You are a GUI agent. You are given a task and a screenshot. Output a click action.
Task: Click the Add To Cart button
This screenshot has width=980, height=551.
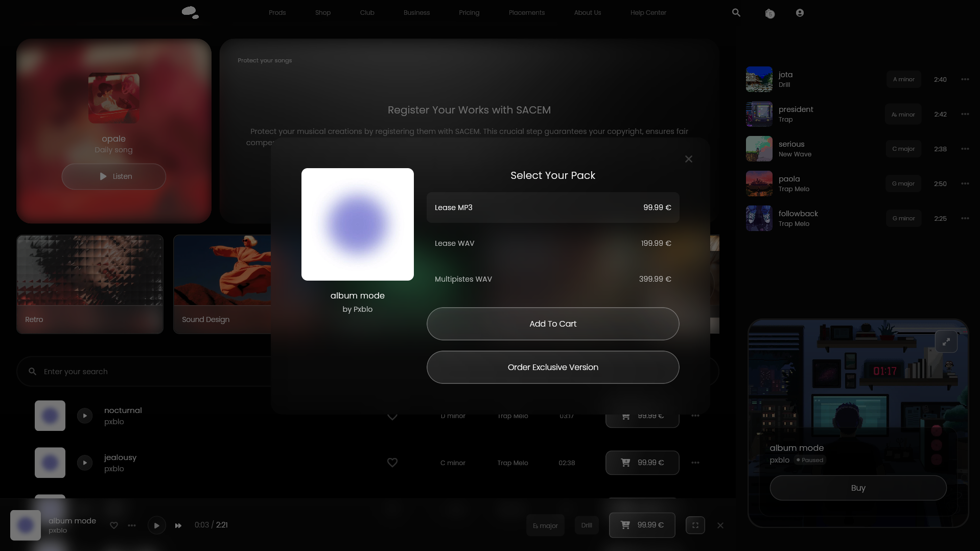pos(553,324)
